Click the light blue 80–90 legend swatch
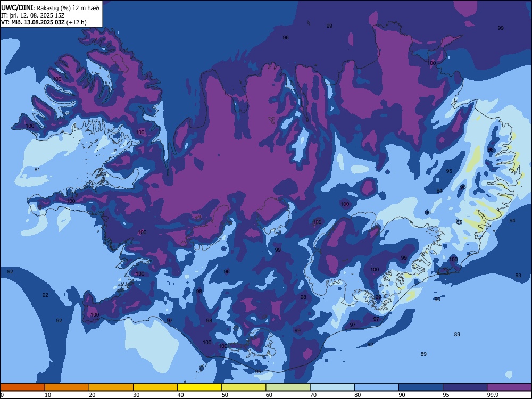Image resolution: width=532 pixels, height=399 pixels. click(x=377, y=387)
